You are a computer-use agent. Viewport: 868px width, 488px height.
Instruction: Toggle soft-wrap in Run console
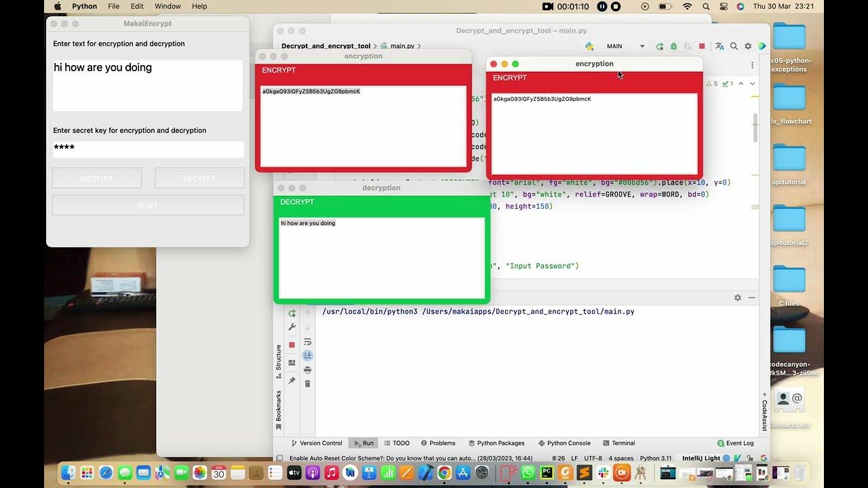tap(307, 342)
